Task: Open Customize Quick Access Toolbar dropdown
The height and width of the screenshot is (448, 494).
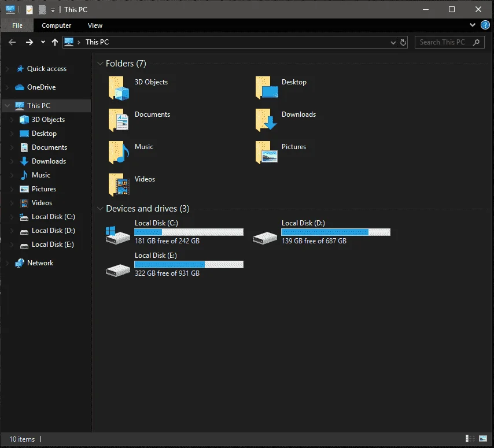Action: point(53,10)
